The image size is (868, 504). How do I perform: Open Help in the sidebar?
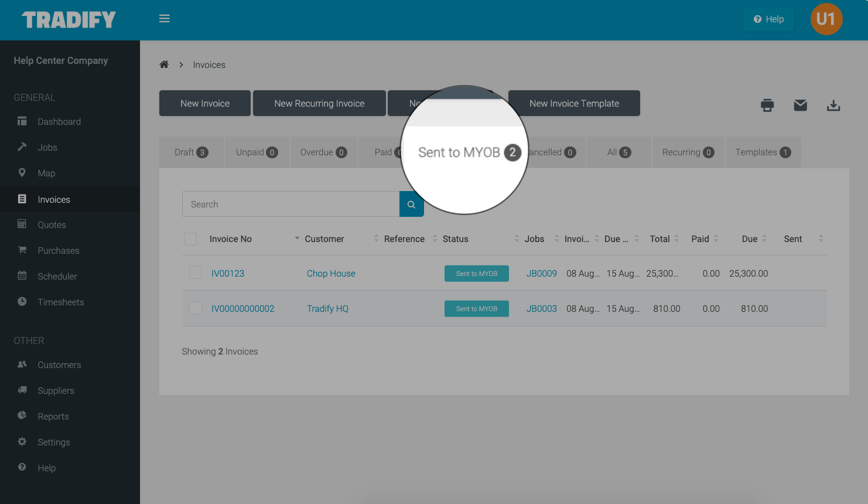[x=47, y=468]
